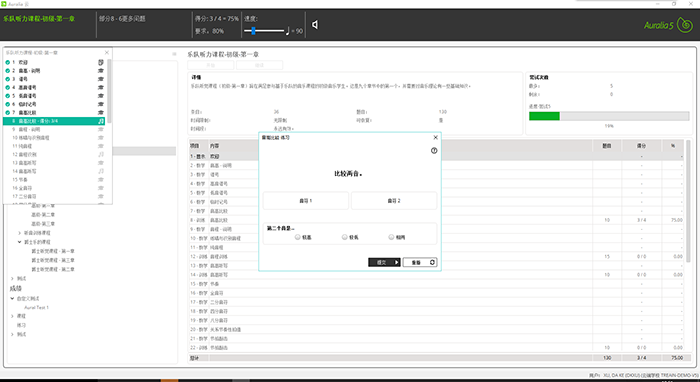
Task: Mute sound with the top bar speaker icon
Action: [315, 25]
